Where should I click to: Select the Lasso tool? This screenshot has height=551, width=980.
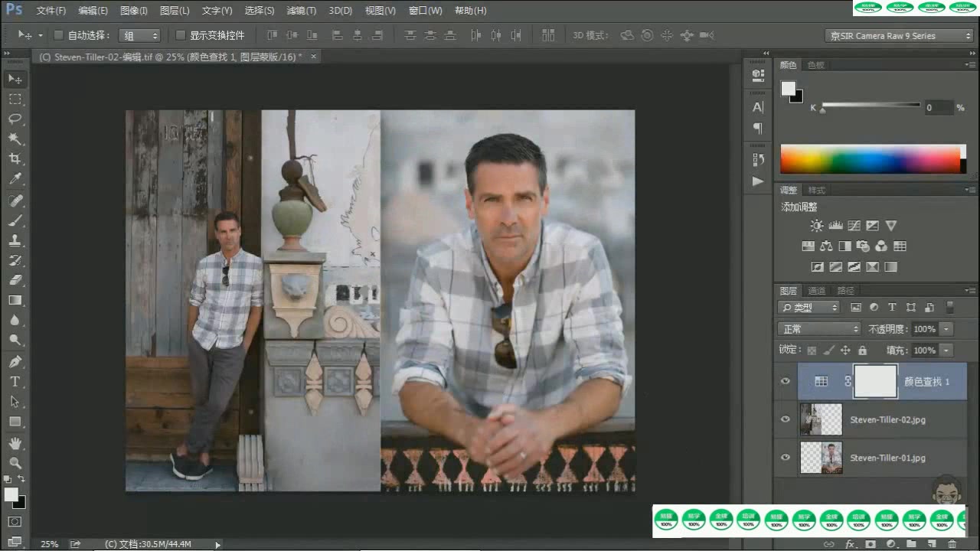(x=15, y=119)
